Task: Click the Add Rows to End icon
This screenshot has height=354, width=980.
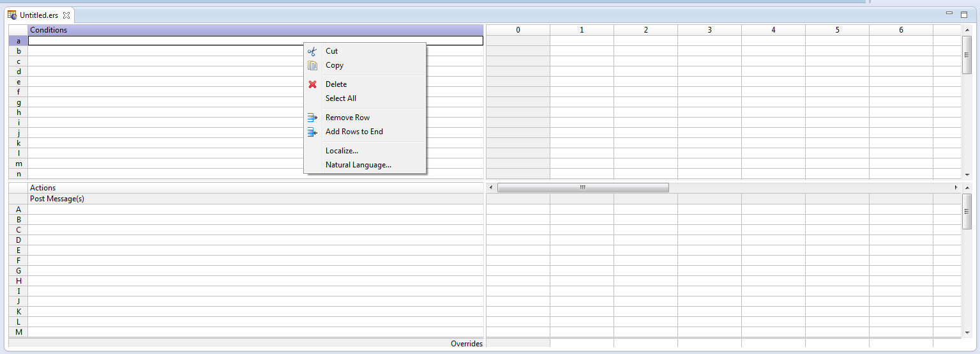Action: 312,132
